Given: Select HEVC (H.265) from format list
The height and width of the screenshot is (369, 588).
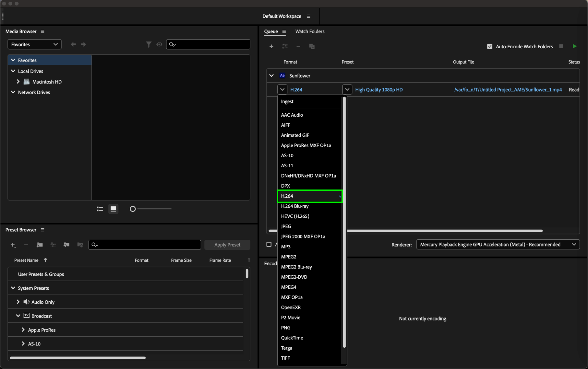Looking at the screenshot, I should (295, 216).
